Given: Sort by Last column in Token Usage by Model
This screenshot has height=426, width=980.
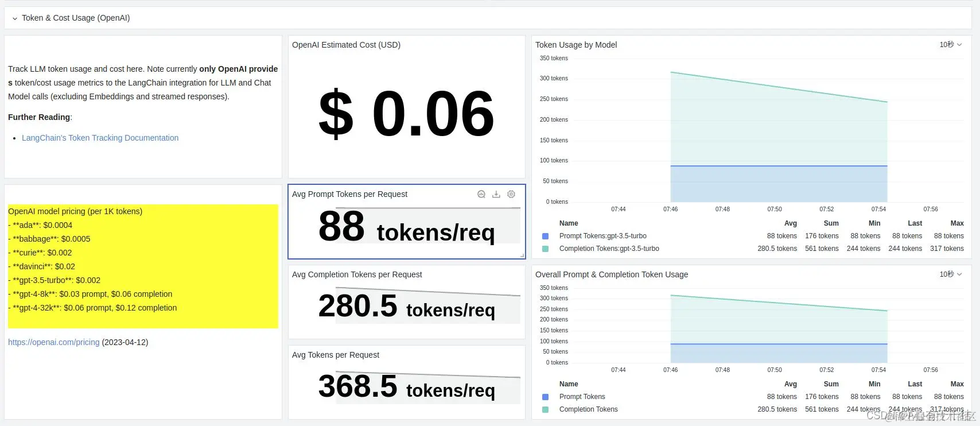Looking at the screenshot, I should pos(915,223).
